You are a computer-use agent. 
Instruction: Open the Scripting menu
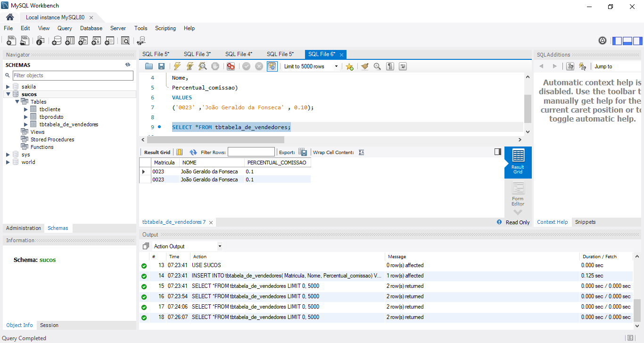(165, 28)
